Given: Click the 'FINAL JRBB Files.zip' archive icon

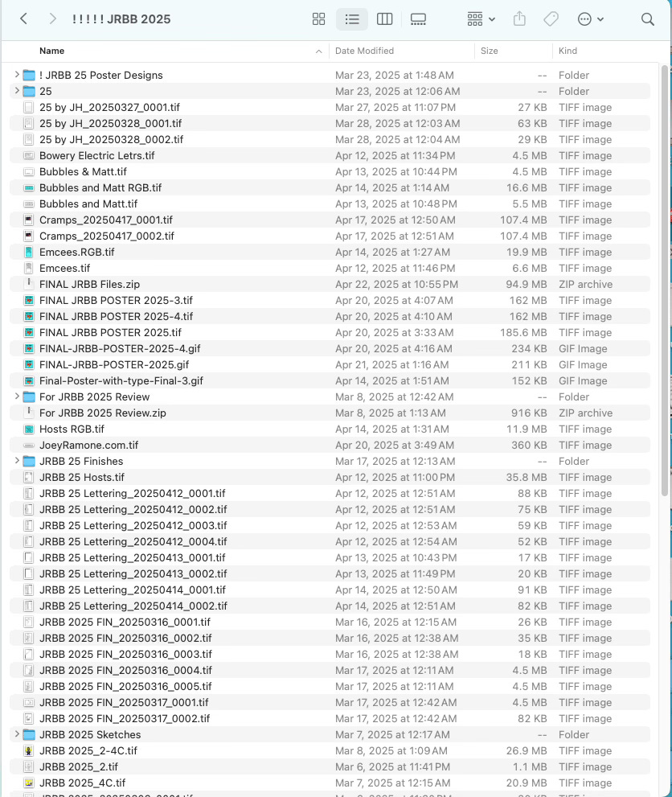Looking at the screenshot, I should pos(29,284).
